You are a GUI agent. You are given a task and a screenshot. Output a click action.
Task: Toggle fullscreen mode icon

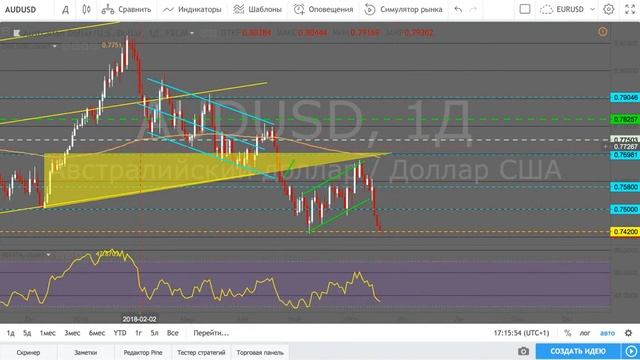coord(630,9)
